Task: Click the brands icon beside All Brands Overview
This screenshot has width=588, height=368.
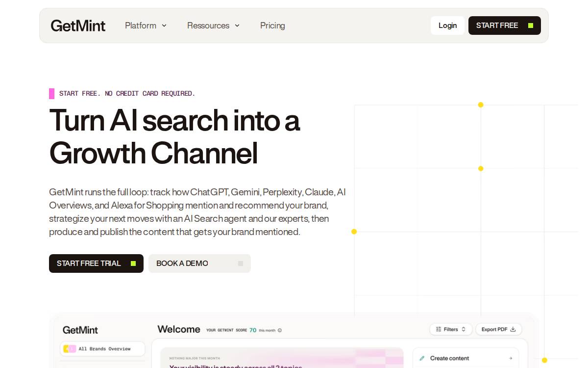Action: click(x=70, y=349)
